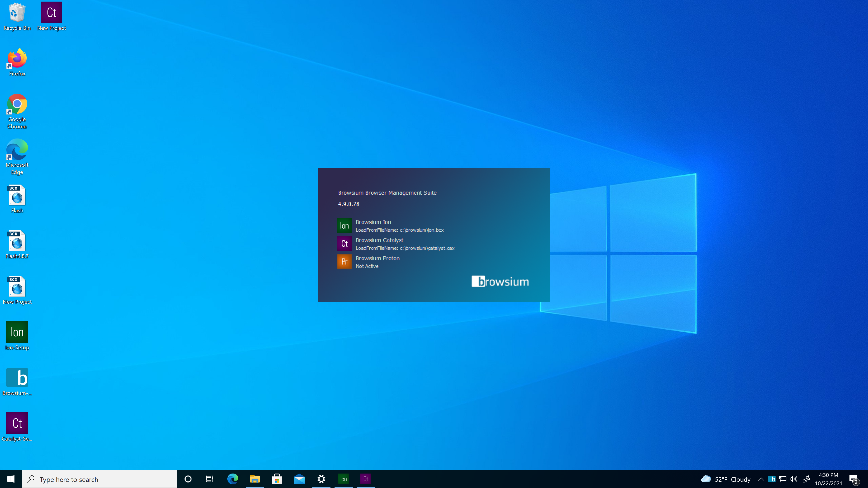Open the New Project Catalyst shortcut
The width and height of the screenshot is (868, 488).
(x=51, y=13)
